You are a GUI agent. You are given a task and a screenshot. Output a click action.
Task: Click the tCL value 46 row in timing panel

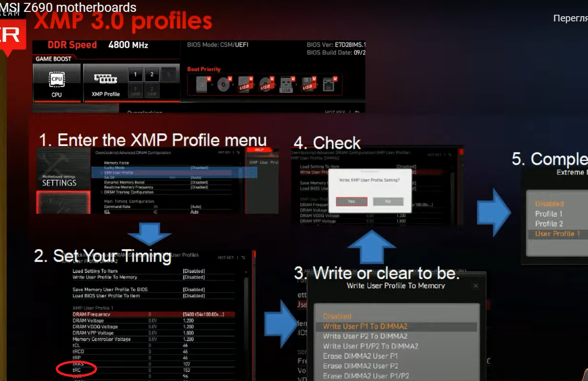155,346
